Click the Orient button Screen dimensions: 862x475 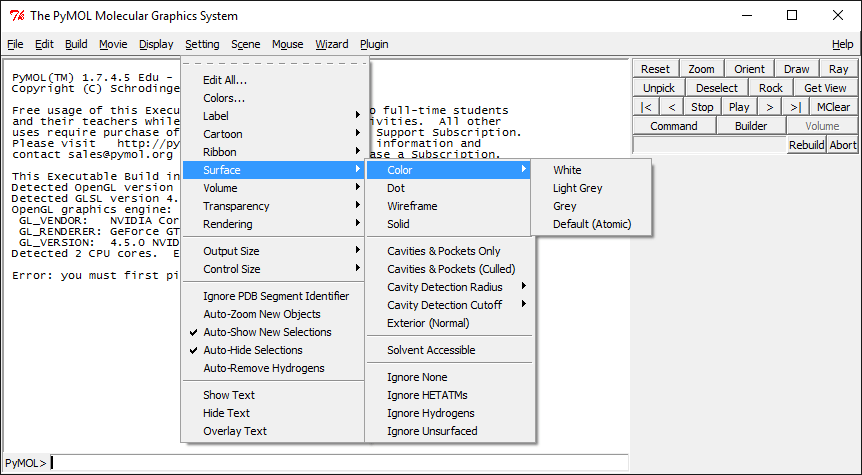coord(749,69)
